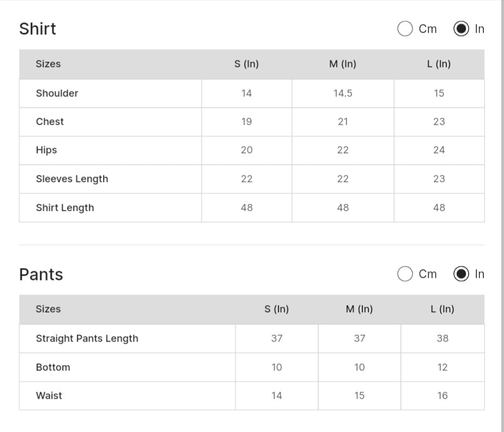Click the S (In) header in Pants table
Image resolution: width=504 pixels, height=432 pixels.
click(277, 309)
